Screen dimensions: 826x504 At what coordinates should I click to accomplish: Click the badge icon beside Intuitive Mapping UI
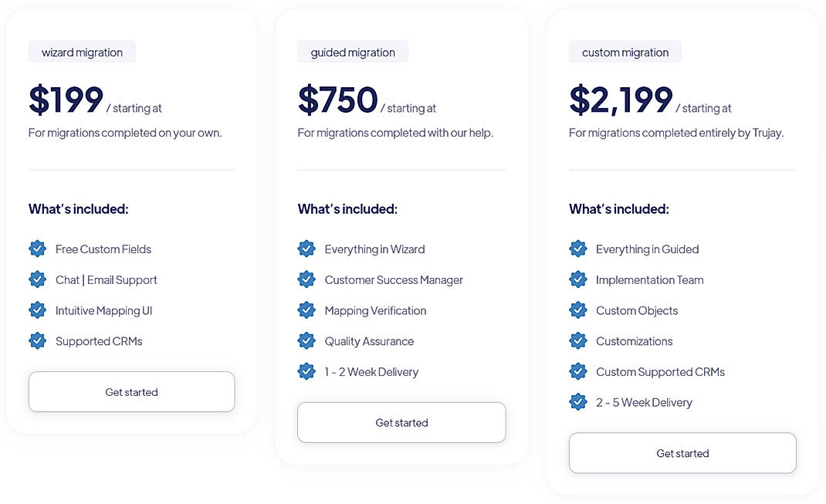coord(37,310)
